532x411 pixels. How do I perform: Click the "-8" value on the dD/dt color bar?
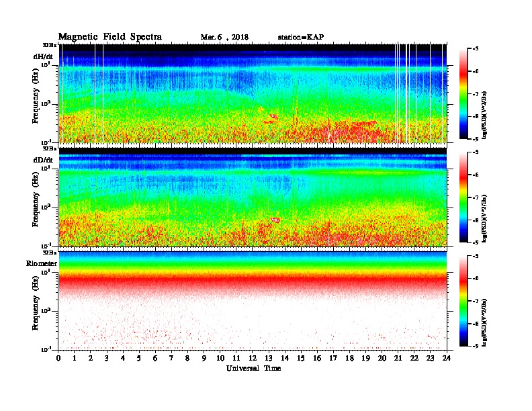(x=476, y=220)
